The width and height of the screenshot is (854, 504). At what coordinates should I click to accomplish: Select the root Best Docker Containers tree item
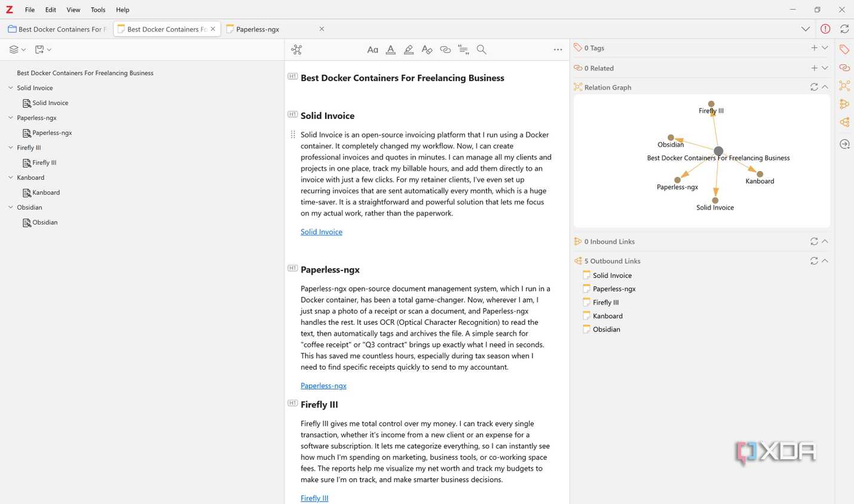coord(85,73)
